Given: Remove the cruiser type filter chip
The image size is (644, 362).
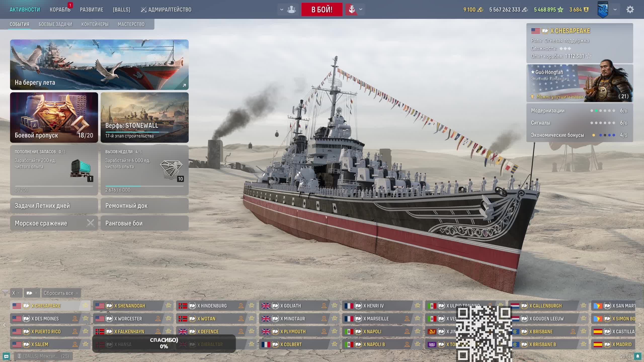Looking at the screenshot, I should 36,293.
